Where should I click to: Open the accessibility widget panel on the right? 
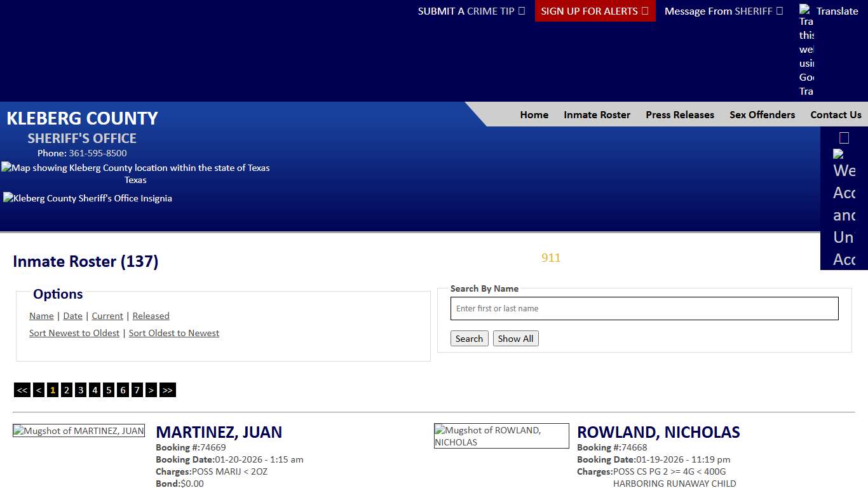point(844,137)
